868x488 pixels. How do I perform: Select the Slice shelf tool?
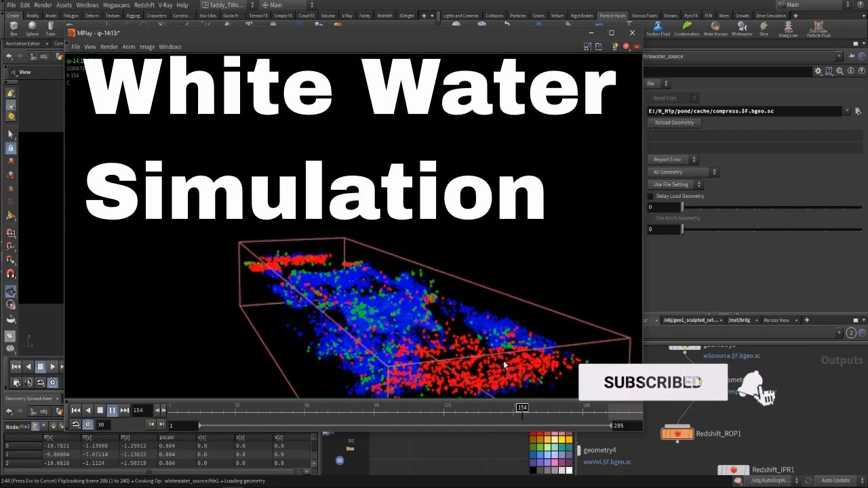tap(764, 28)
